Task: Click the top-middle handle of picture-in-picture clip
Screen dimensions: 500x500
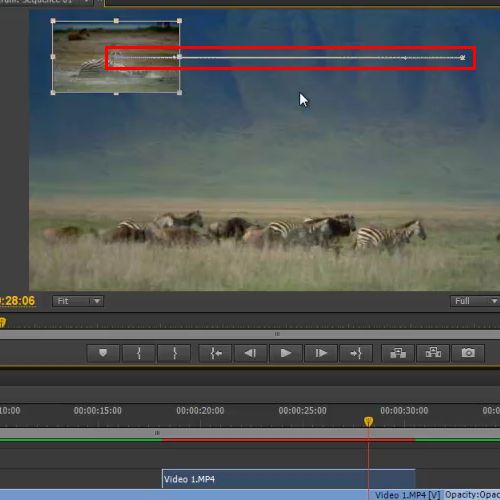Action: click(116, 21)
